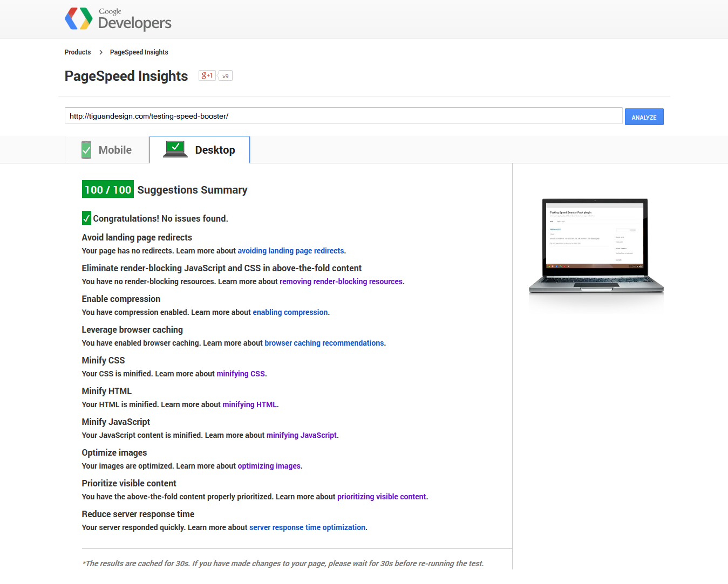
Task: Click the Minify CSS heading
Action: 103,360
